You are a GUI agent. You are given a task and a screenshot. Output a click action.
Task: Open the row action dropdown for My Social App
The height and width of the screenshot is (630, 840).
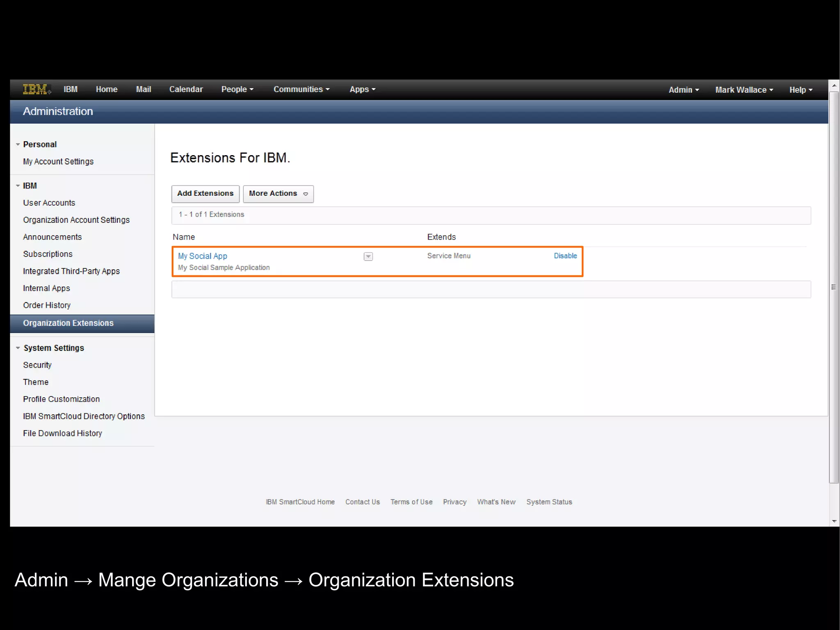[368, 257]
